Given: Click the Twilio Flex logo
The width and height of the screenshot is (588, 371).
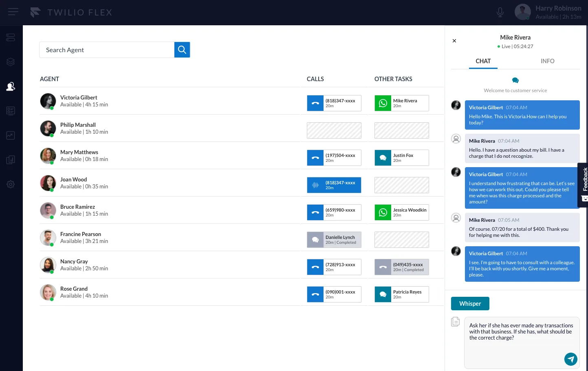Looking at the screenshot, I should 71,12.
